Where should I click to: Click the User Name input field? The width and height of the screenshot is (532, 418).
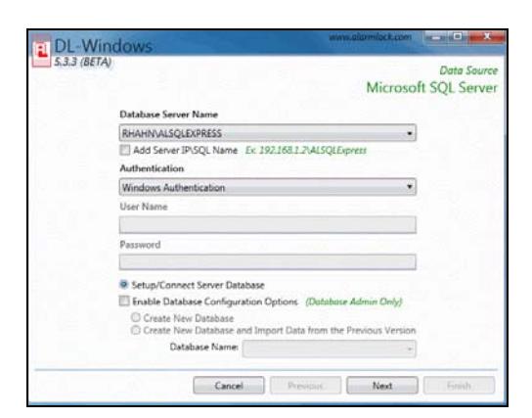[x=268, y=224]
